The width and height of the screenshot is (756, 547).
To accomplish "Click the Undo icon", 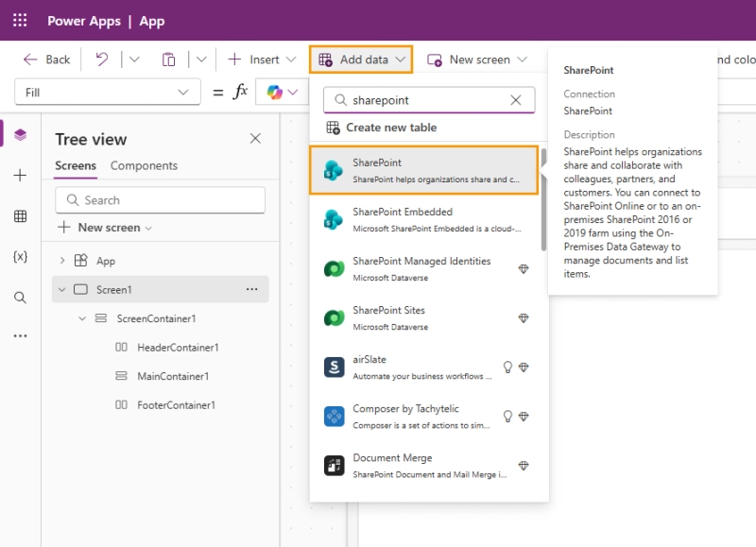I will tap(102, 60).
